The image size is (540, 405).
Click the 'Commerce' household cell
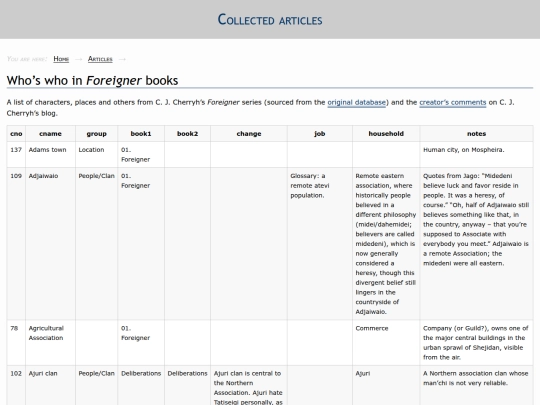[x=386, y=343]
